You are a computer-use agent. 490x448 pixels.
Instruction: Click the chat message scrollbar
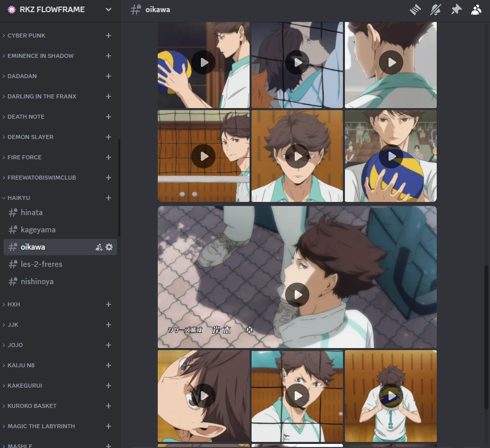486,337
